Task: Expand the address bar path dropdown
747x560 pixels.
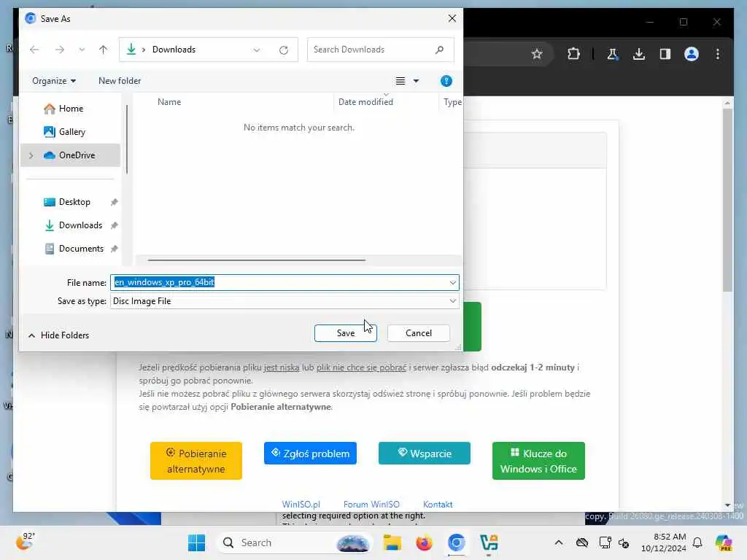Action: [257, 50]
